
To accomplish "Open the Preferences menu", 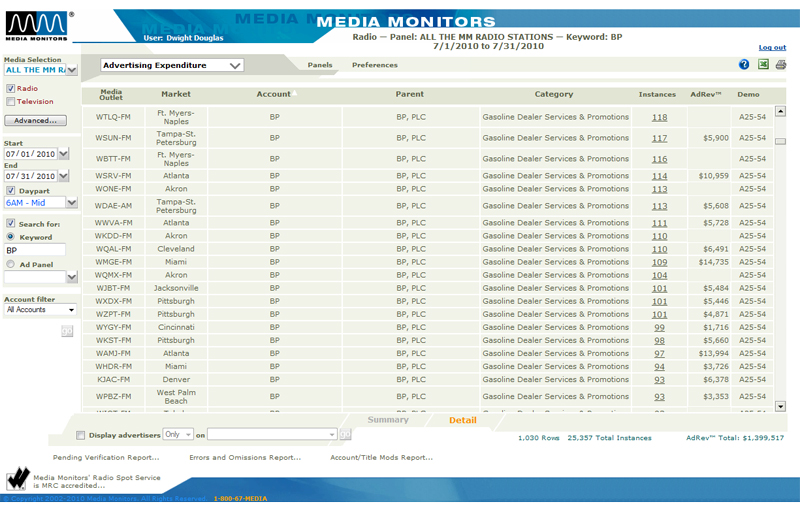I will (x=374, y=66).
